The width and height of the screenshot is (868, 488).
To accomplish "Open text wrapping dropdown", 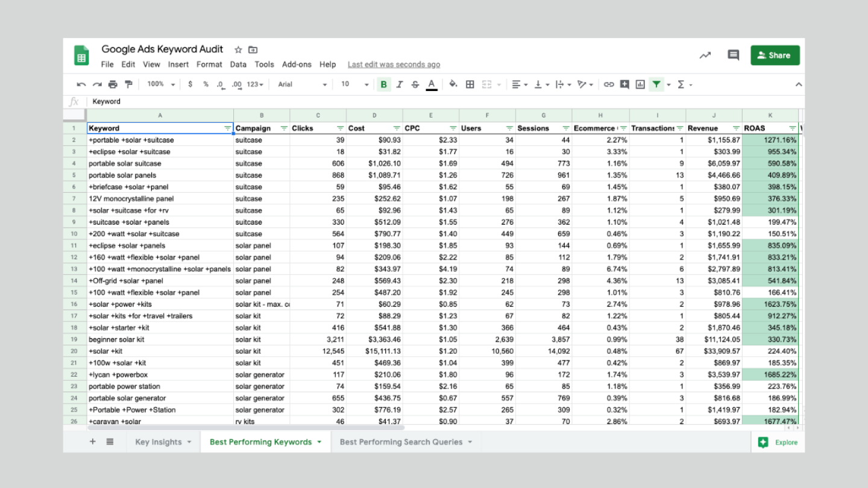I will 563,84.
